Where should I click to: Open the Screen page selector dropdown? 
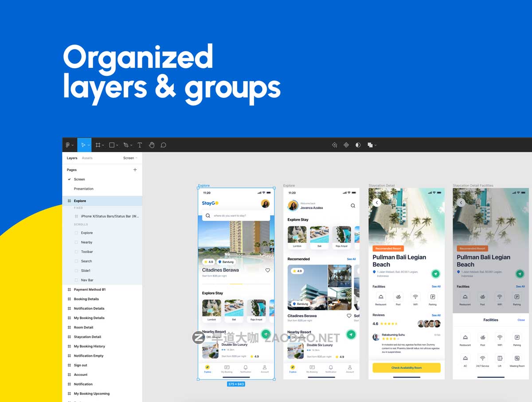[130, 158]
